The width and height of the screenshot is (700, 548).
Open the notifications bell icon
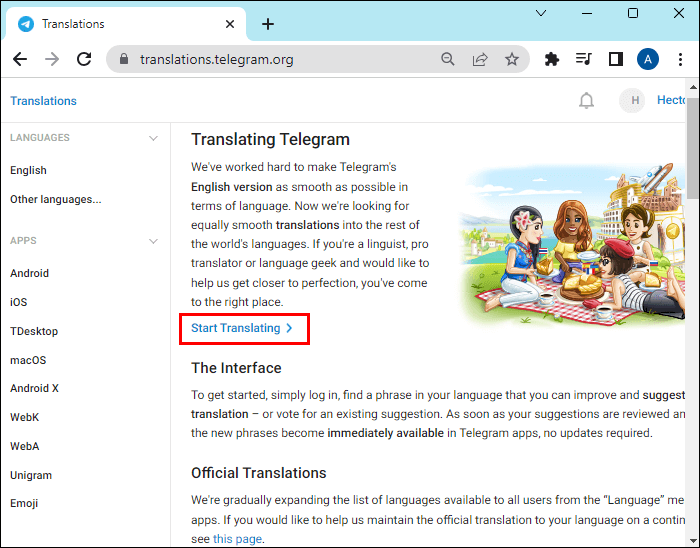click(x=586, y=100)
